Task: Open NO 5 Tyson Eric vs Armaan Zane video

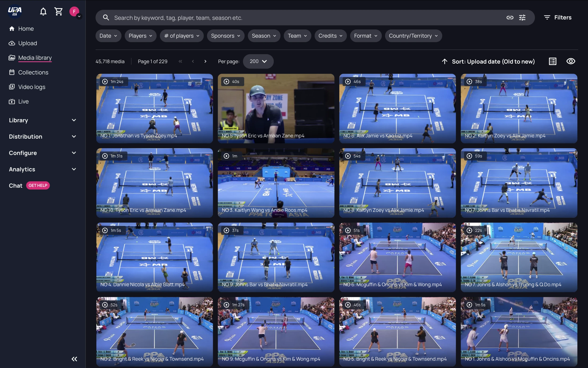Action: 276,108
